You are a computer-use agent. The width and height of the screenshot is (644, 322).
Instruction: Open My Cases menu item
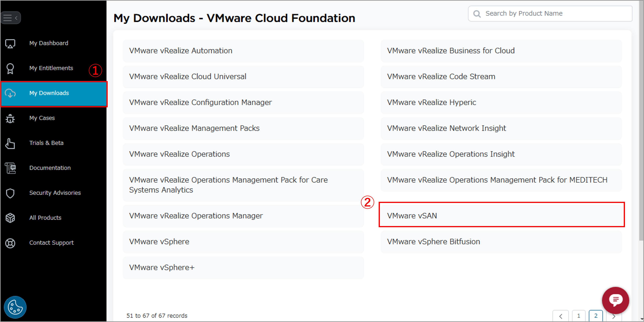click(x=54, y=118)
